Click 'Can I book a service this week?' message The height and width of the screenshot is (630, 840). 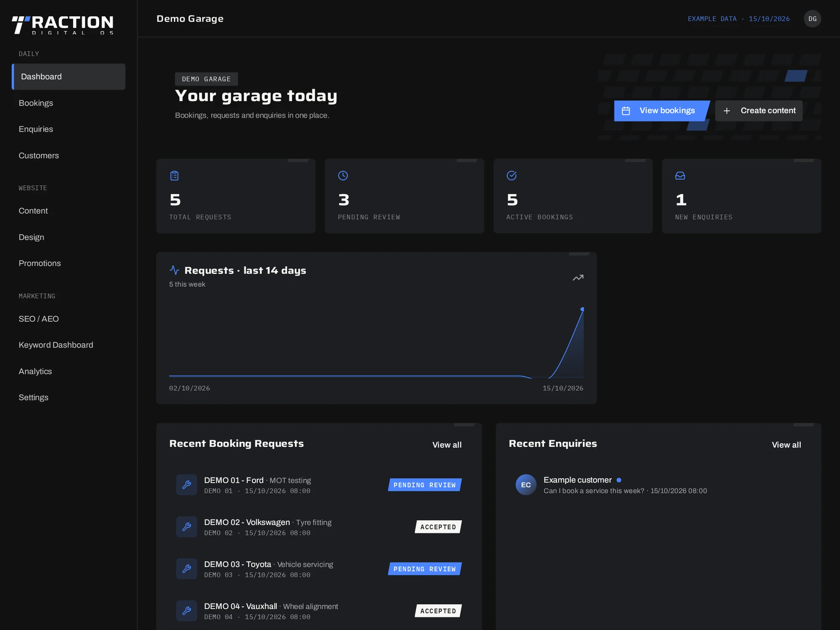click(x=593, y=491)
